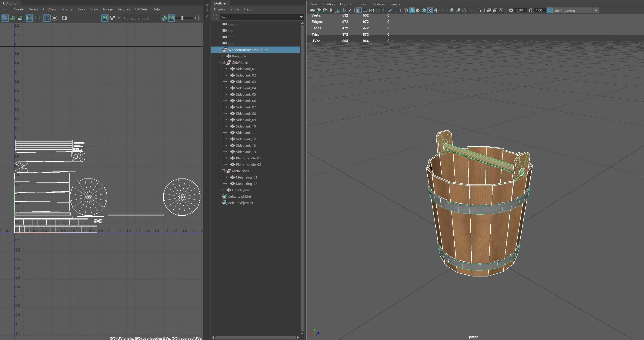This screenshot has width=644, height=340.
Task: Toggle the color management ON button
Action: click(550, 10)
